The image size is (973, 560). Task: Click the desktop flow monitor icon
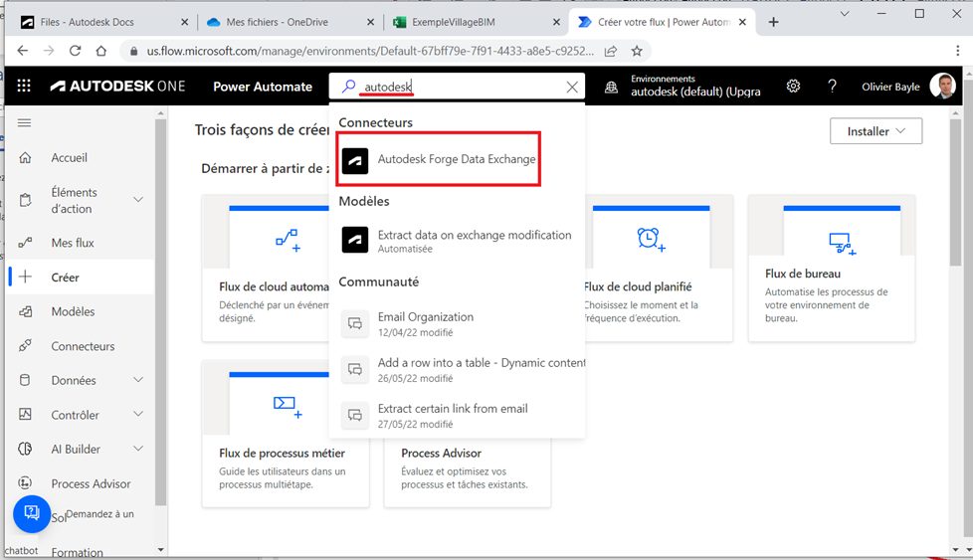pos(842,243)
